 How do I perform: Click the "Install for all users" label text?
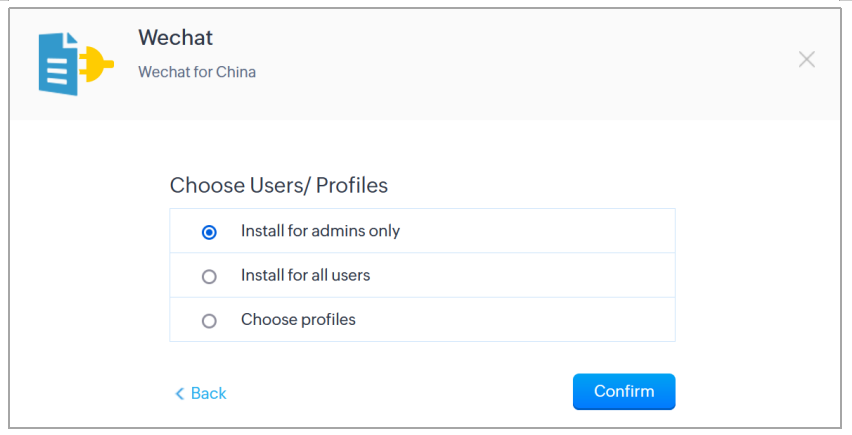[305, 275]
